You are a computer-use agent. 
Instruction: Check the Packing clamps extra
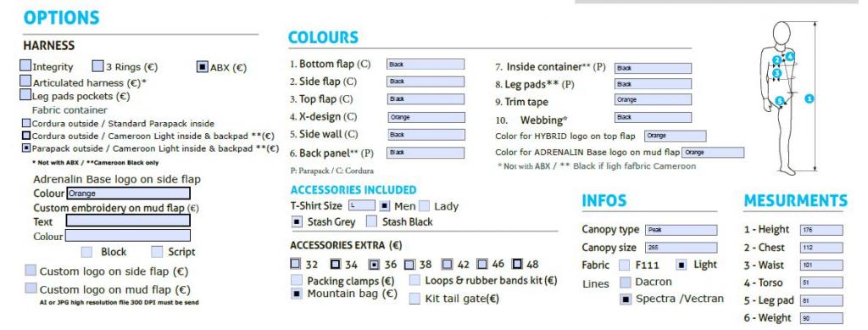297,280
